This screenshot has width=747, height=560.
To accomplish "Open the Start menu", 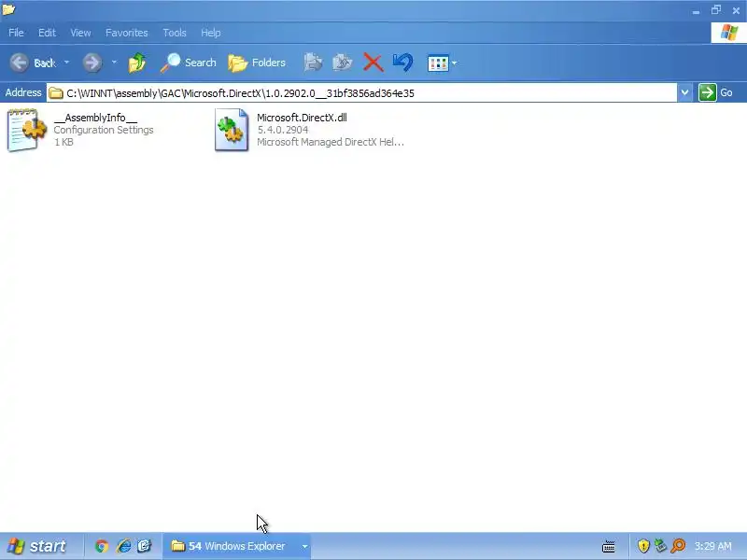I will click(37, 546).
